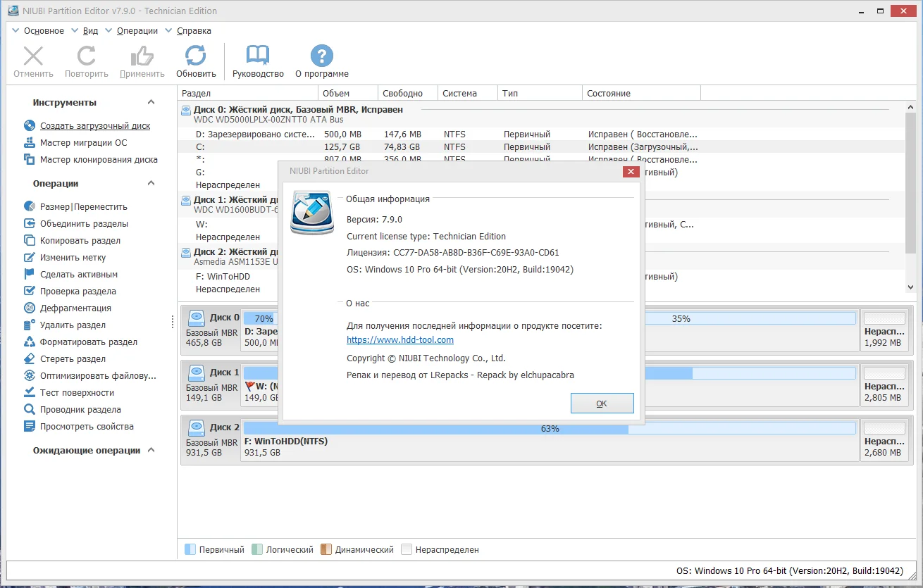Screen dimensions: 923x588
Task: Open Просмотреть свойства
Action: tap(87, 427)
